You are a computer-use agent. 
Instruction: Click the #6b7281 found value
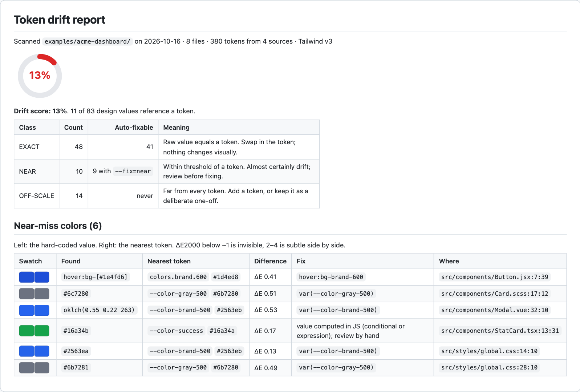click(76, 368)
